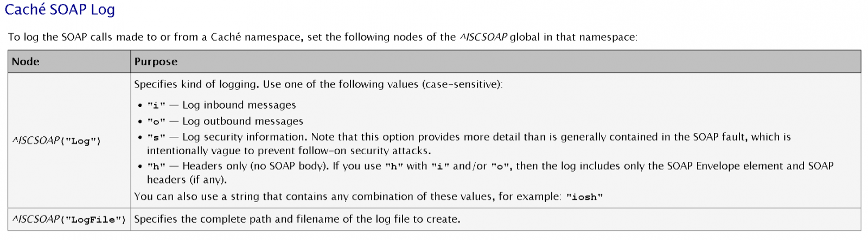Select the ^ISCSOAP("Log") node cell
Viewport: 868px width, 240px height.
click(x=56, y=141)
